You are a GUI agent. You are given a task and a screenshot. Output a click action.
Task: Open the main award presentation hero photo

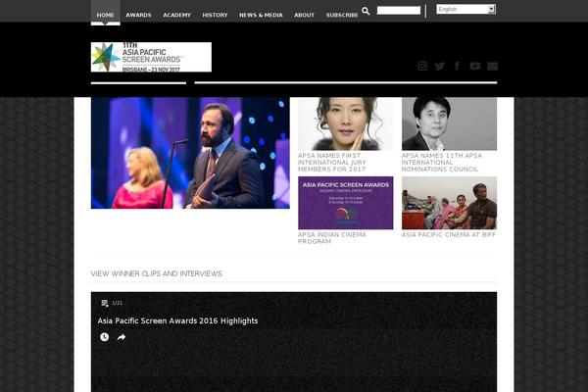(190, 153)
